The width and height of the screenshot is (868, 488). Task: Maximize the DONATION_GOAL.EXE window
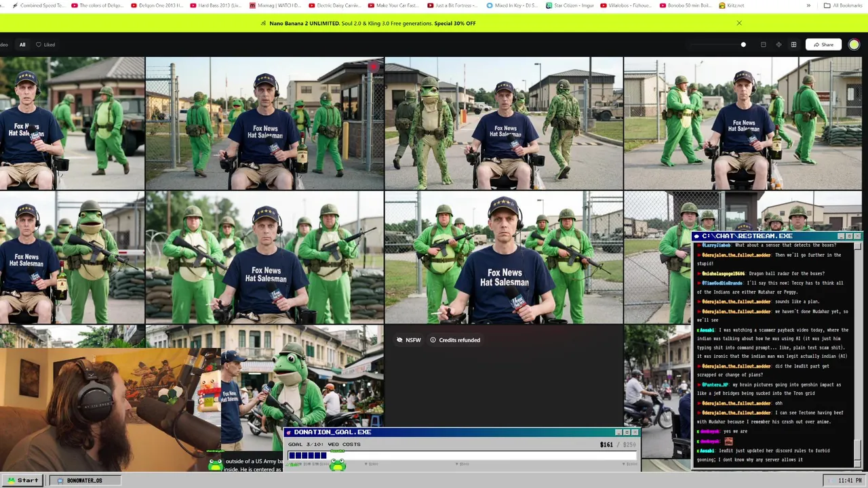point(627,432)
